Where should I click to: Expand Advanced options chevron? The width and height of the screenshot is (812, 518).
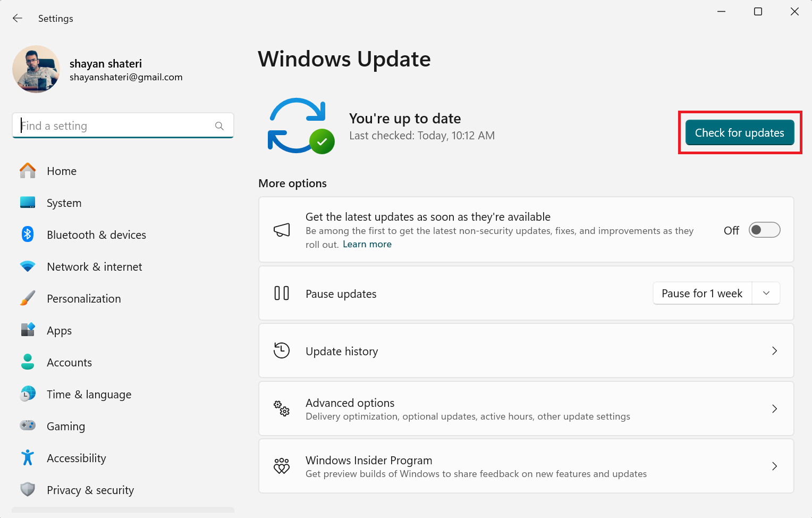point(774,408)
